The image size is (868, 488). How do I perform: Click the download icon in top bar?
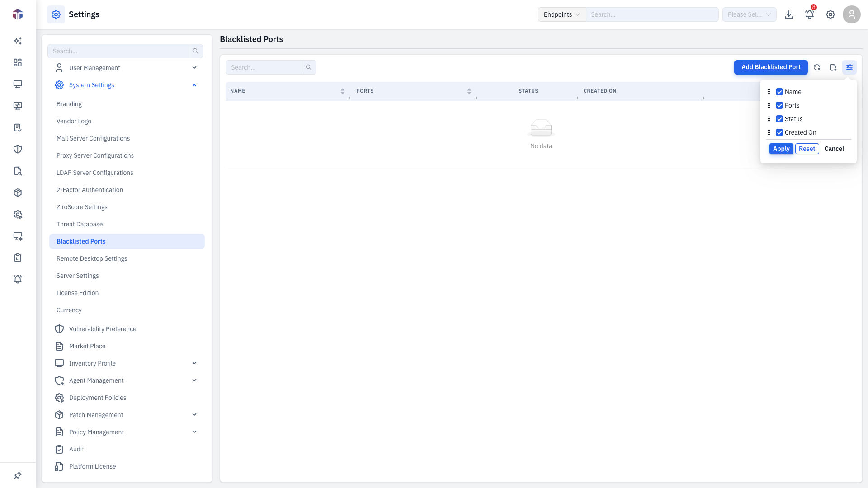click(x=789, y=14)
